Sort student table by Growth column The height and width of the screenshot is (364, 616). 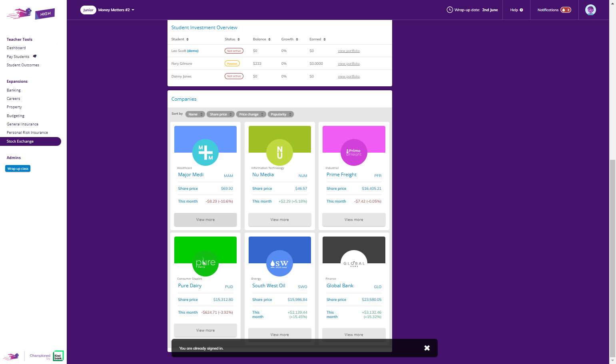(290, 39)
